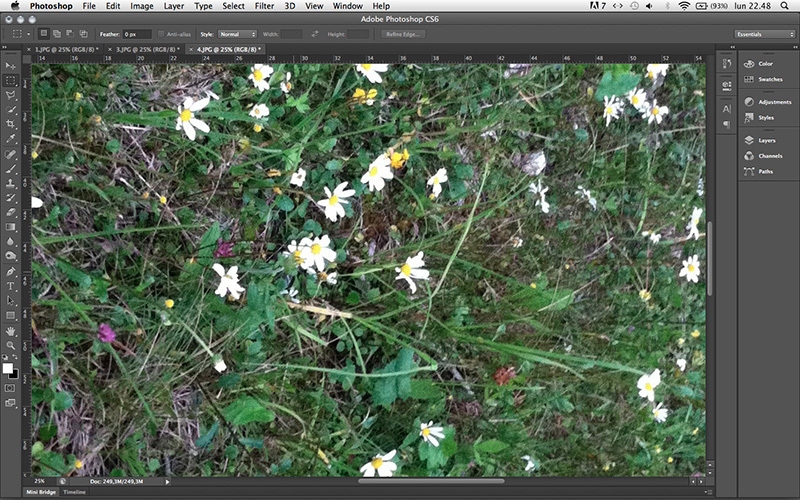The height and width of the screenshot is (500, 800).
Task: Open the 3D menu
Action: pyautogui.click(x=290, y=6)
